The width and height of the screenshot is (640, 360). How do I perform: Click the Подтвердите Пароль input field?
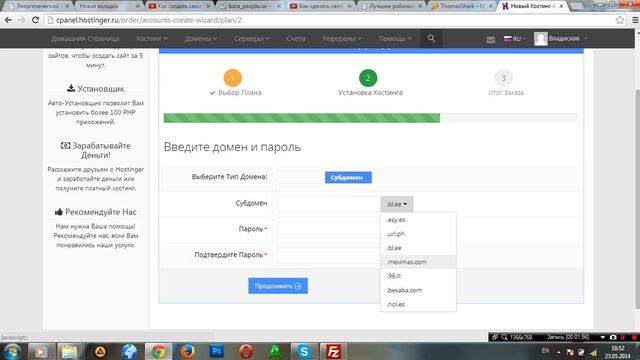329,256
